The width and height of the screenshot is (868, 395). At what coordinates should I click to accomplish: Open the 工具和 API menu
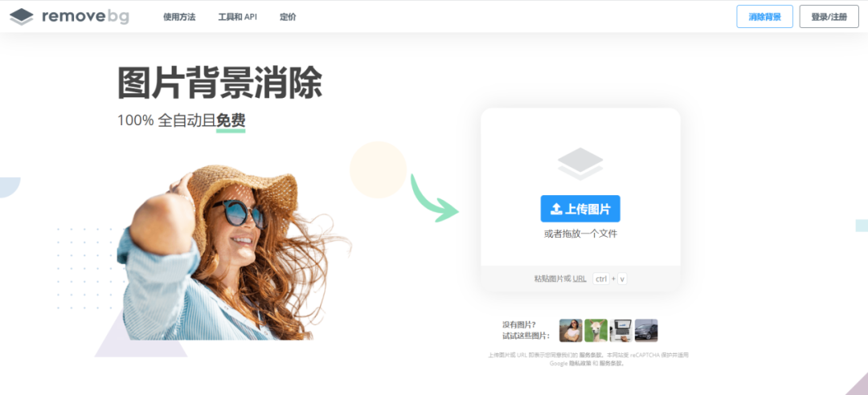point(237,17)
